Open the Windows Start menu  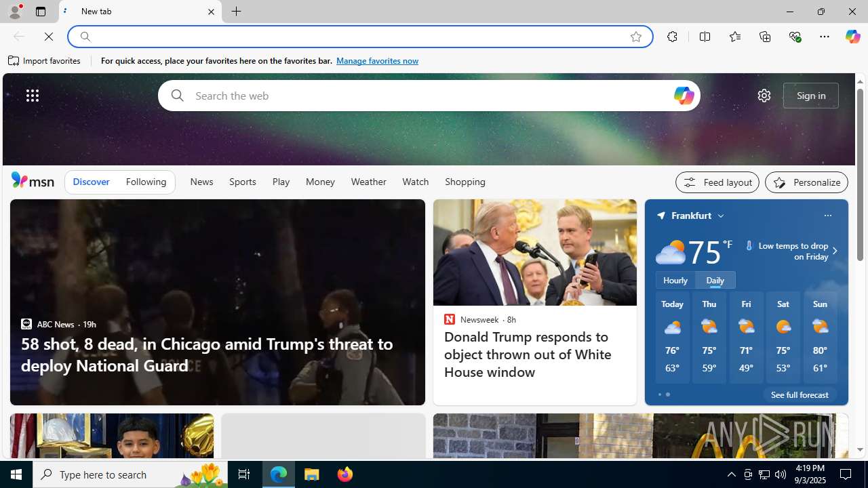[x=16, y=474]
